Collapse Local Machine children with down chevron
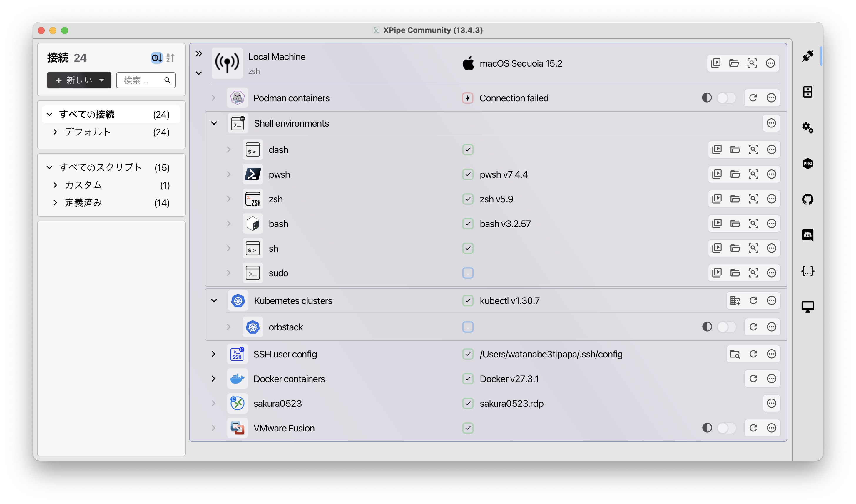Viewport: 856px width, 504px height. [x=199, y=73]
